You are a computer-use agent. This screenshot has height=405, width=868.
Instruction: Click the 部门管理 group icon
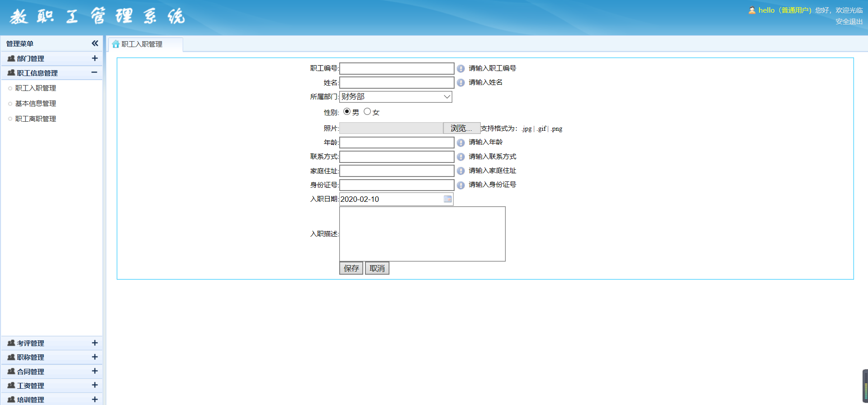pos(11,59)
